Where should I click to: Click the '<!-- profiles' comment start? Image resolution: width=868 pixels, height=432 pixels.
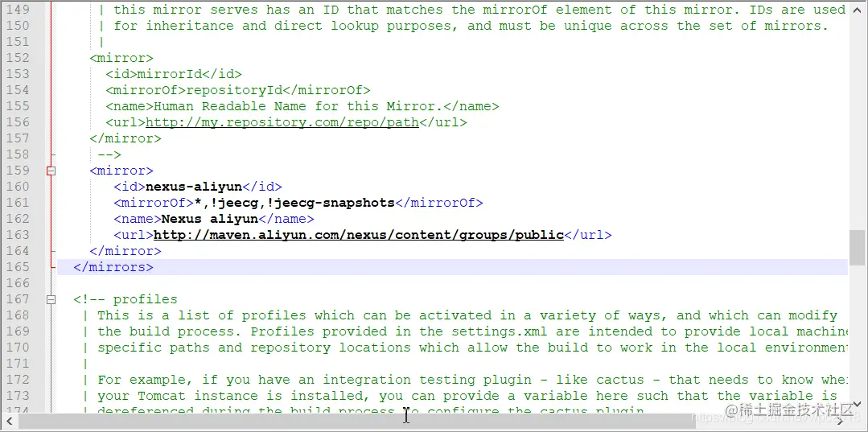[125, 299]
